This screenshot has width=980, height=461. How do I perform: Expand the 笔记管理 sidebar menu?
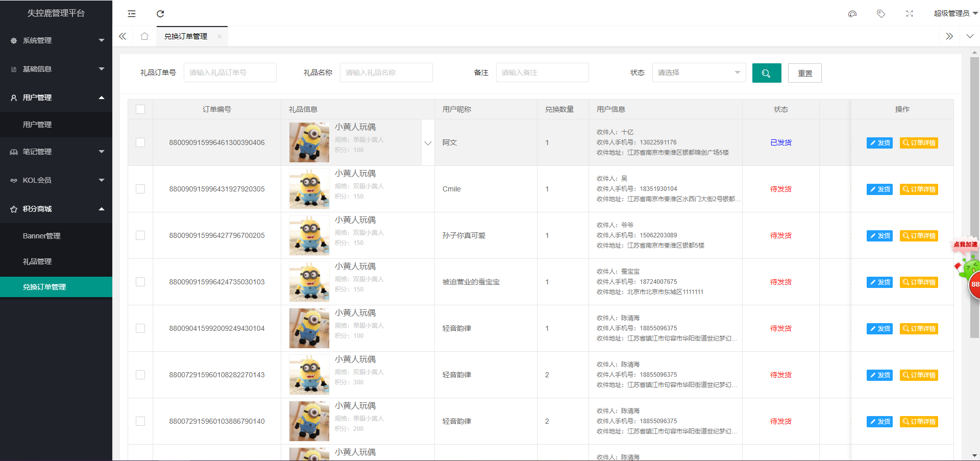[x=56, y=152]
